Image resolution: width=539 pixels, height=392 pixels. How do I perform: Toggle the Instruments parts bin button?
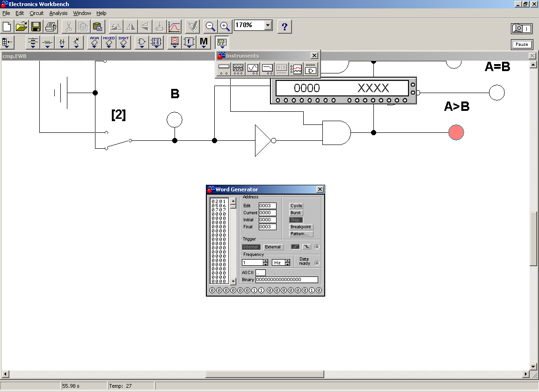[222, 43]
